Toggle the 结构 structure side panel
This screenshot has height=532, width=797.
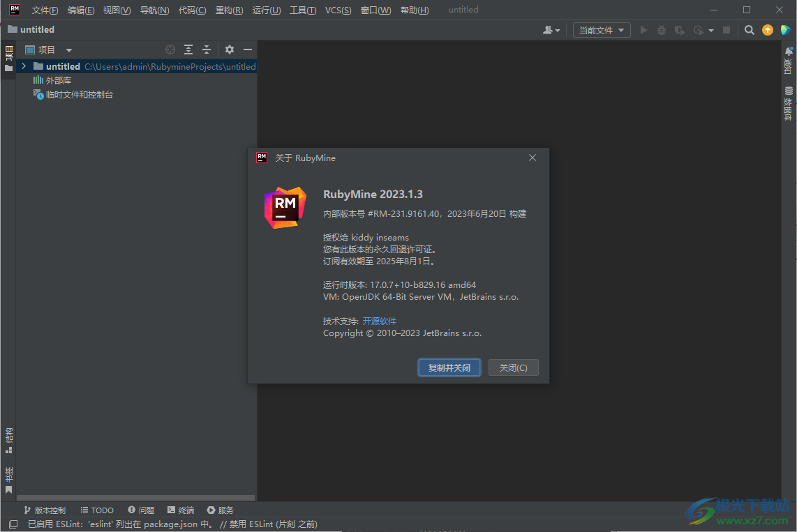(x=8, y=439)
